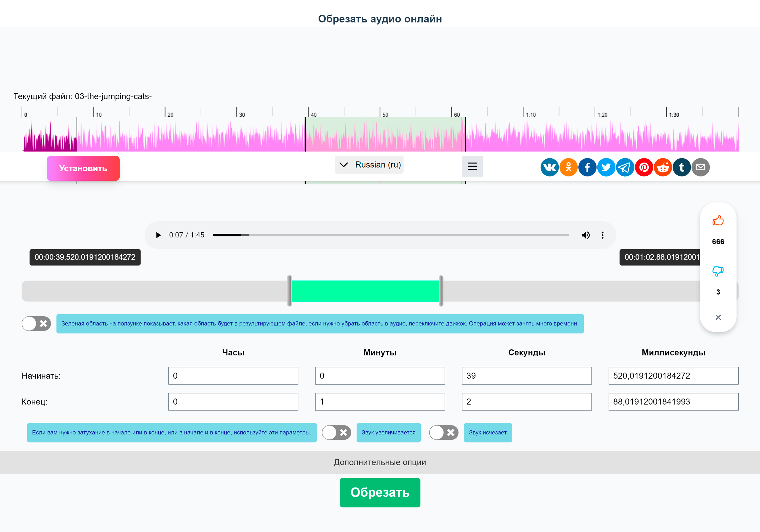
Task: Open the hamburger menu
Action: point(472,166)
